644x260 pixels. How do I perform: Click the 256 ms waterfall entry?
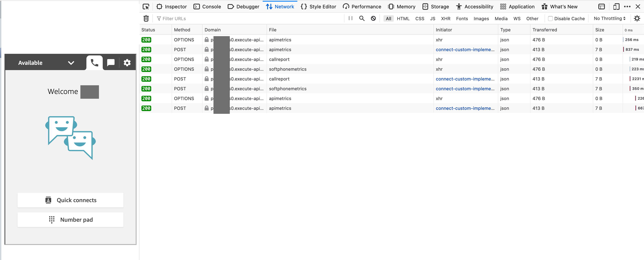coord(631,40)
